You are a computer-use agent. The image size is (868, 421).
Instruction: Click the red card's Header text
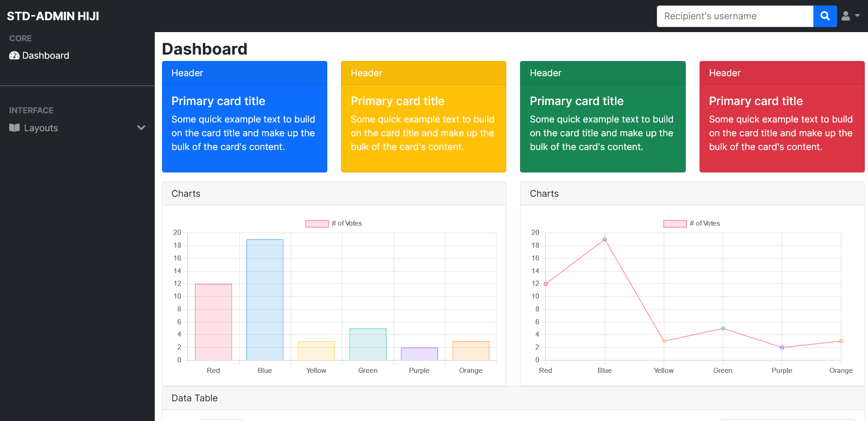pyautogui.click(x=725, y=73)
